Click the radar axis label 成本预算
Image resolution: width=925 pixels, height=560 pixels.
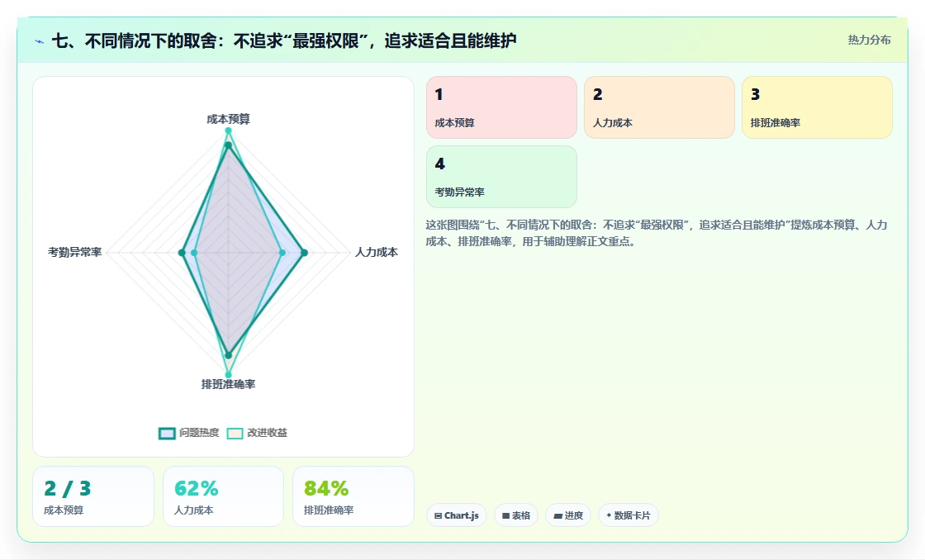(x=228, y=119)
